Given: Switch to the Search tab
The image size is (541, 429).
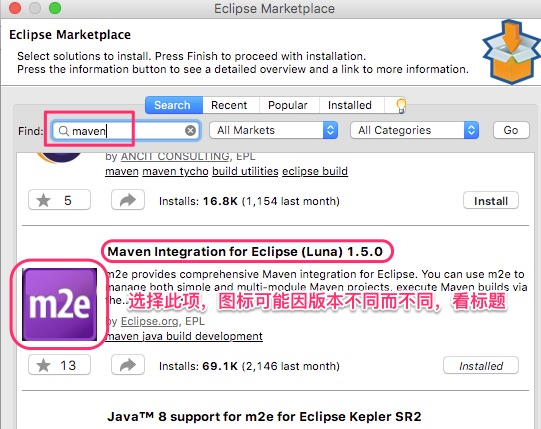Looking at the screenshot, I should click(174, 105).
